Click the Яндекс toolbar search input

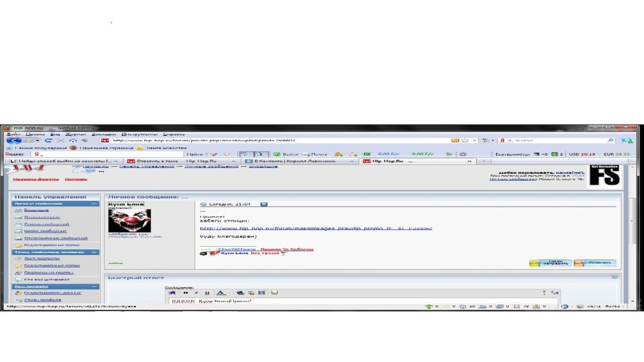(107, 154)
